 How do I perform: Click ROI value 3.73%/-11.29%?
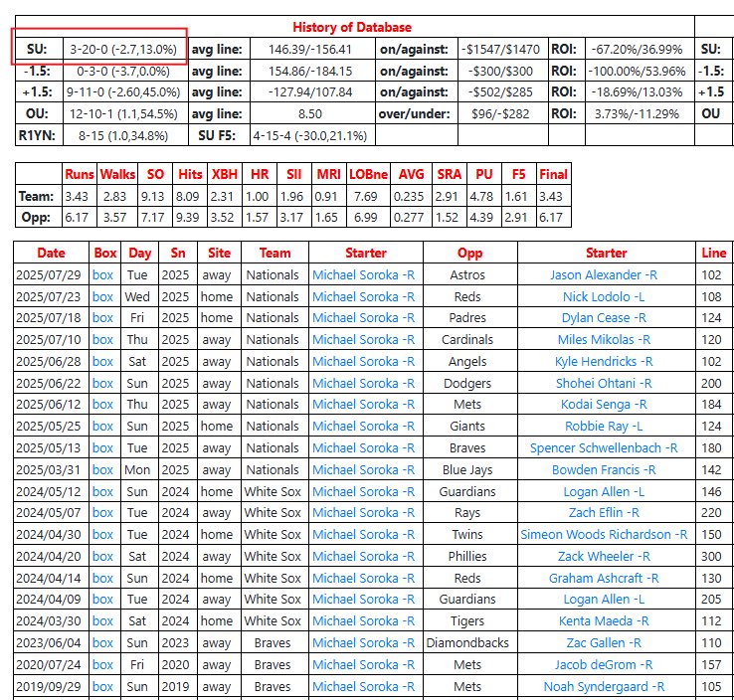coord(637,113)
